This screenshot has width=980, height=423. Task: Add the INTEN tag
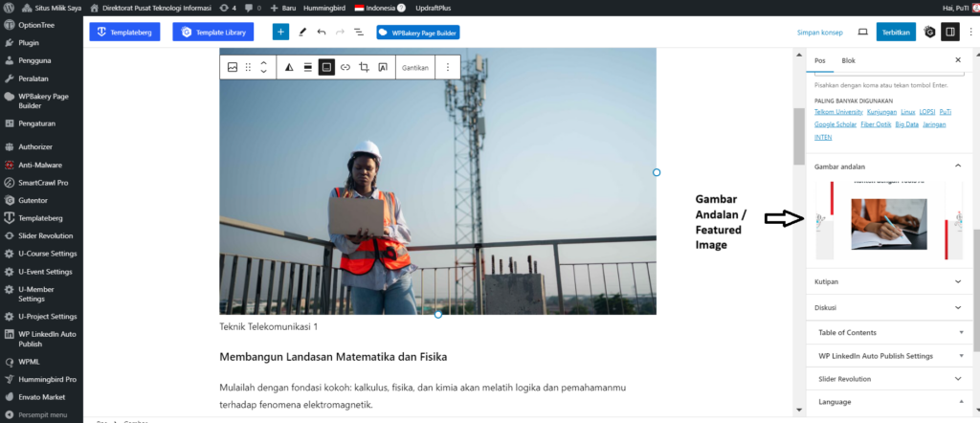(823, 137)
